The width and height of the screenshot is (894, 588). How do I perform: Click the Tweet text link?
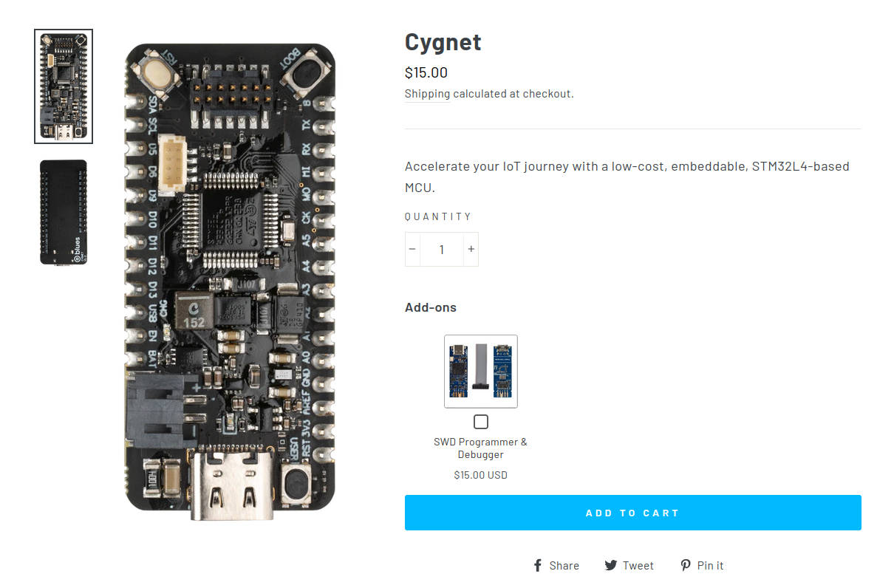point(638,565)
